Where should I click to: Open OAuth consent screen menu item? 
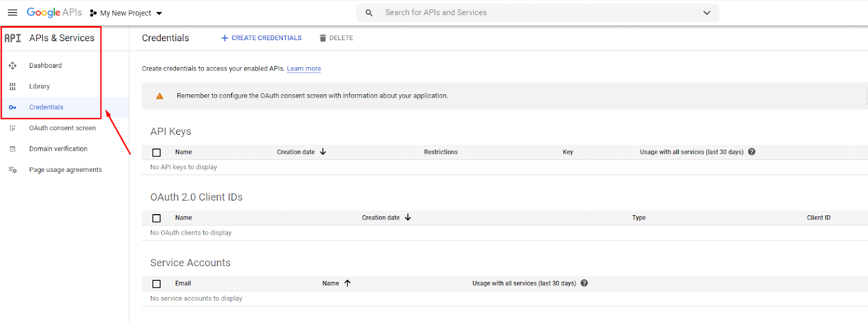coord(62,128)
